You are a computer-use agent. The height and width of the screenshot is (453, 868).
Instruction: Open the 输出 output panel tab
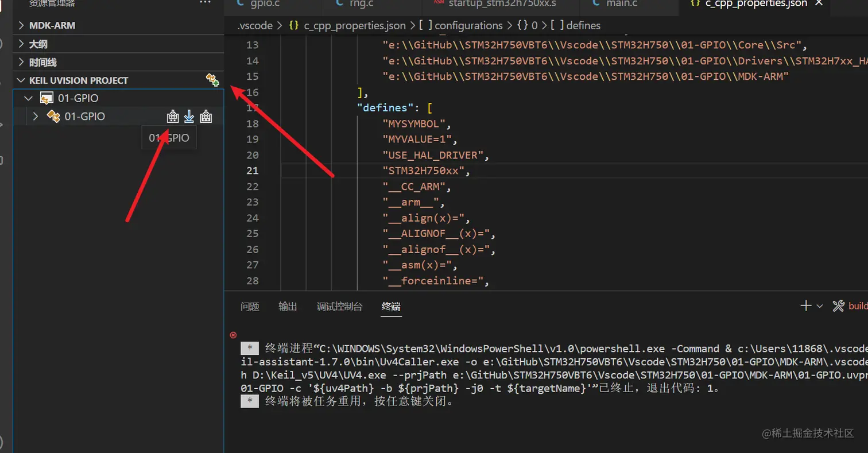(288, 307)
